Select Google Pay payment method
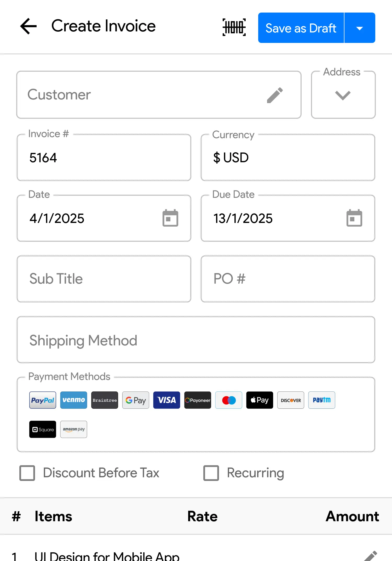The width and height of the screenshot is (392, 561). 136,400
